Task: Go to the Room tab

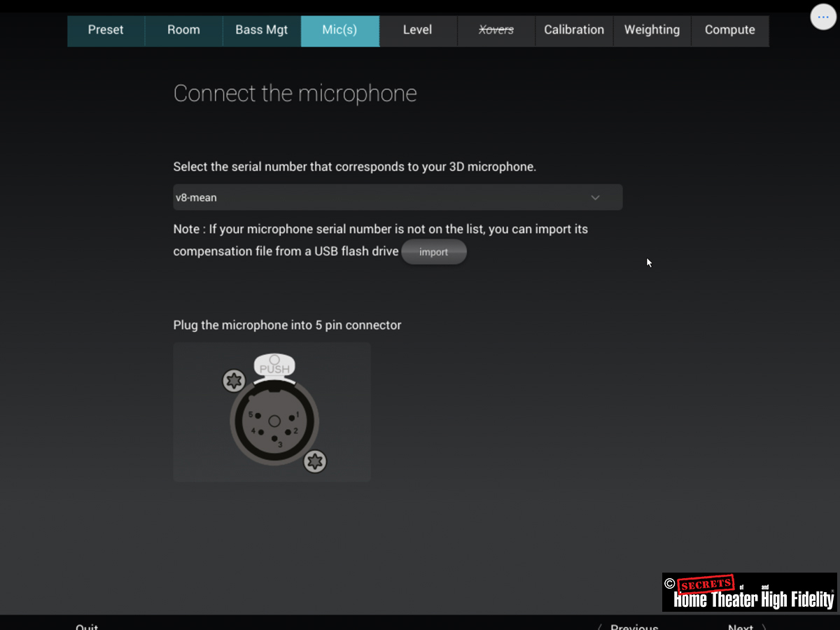Action: pyautogui.click(x=183, y=30)
